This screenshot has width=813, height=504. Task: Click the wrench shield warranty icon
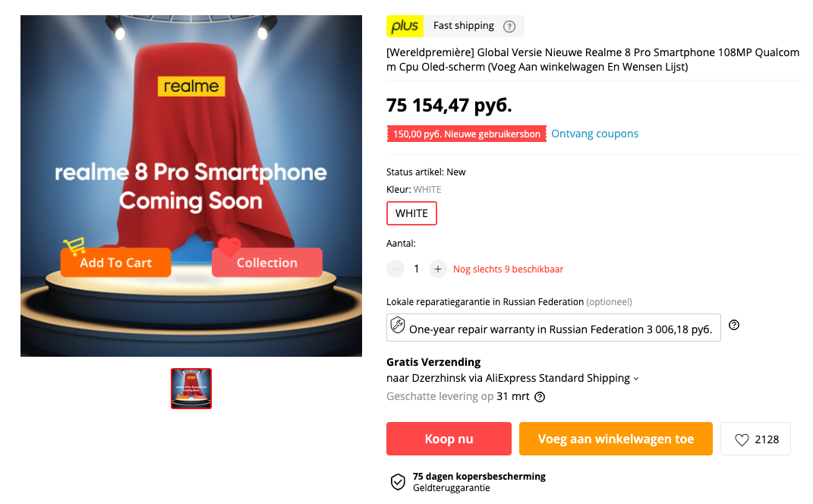click(x=399, y=326)
